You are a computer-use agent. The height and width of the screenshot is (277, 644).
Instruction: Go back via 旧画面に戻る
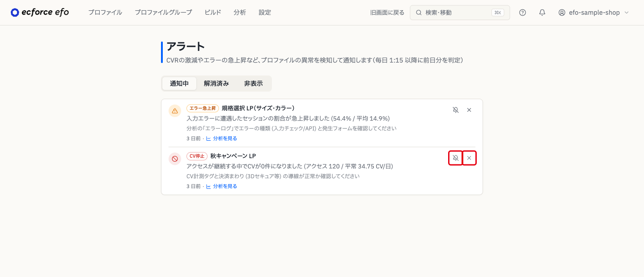(x=387, y=13)
